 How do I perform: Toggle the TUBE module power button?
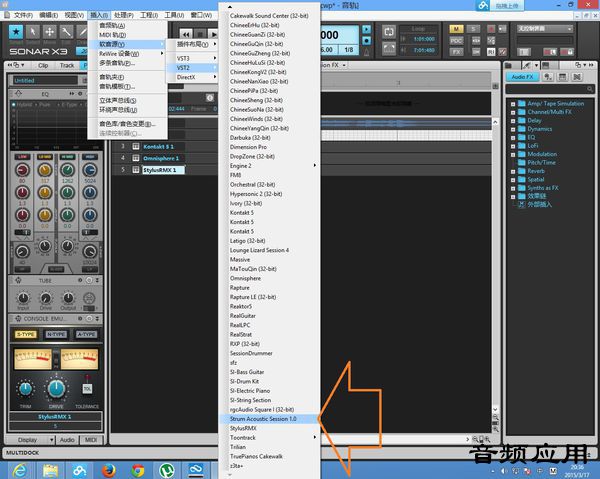tap(89, 280)
